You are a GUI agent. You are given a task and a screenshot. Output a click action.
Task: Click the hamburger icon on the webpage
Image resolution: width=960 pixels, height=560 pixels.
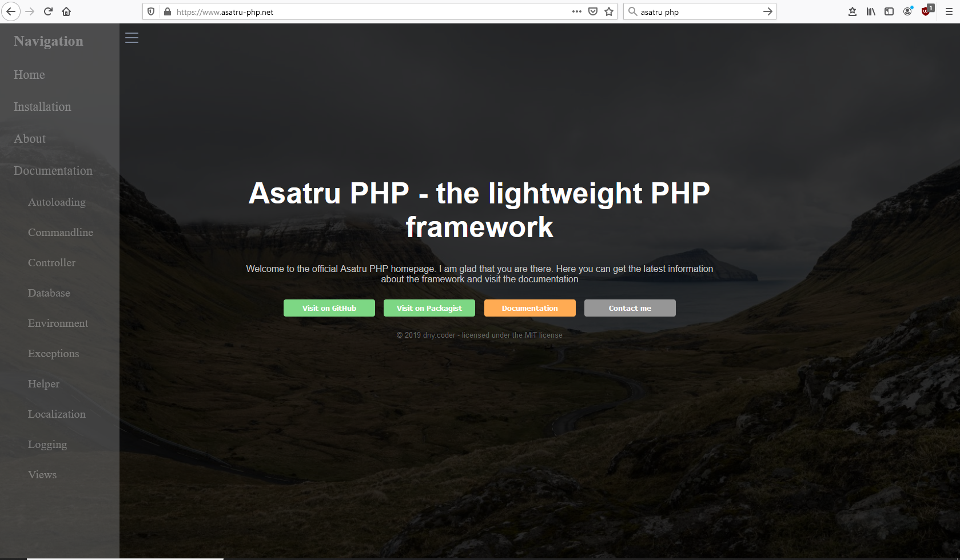tap(132, 38)
